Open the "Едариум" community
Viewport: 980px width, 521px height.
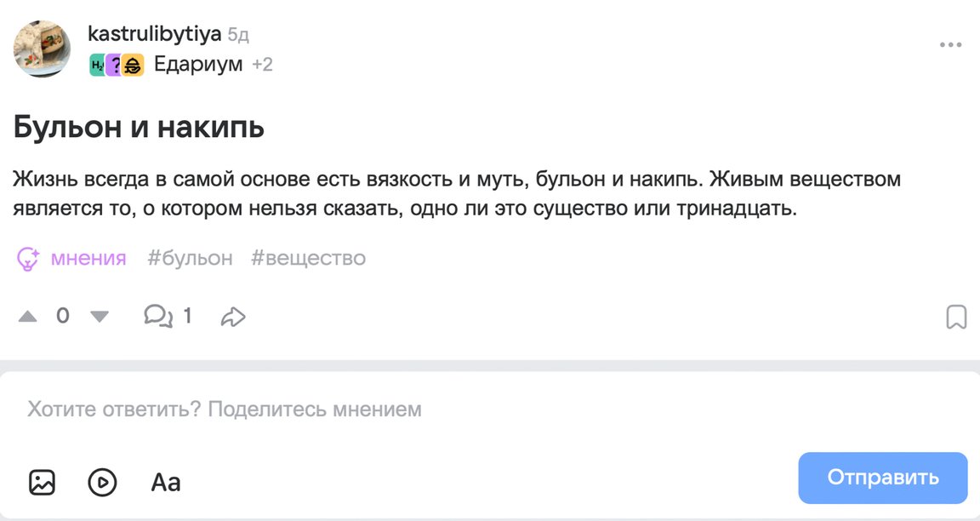198,64
